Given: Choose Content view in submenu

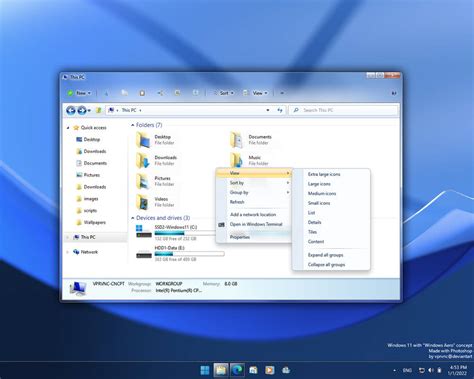Looking at the screenshot, I should click(x=331, y=242).
